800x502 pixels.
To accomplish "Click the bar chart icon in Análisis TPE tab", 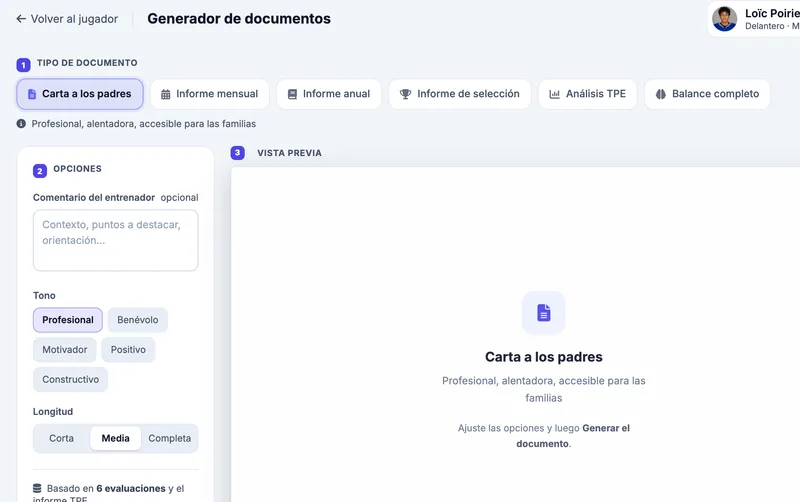I will click(x=555, y=94).
